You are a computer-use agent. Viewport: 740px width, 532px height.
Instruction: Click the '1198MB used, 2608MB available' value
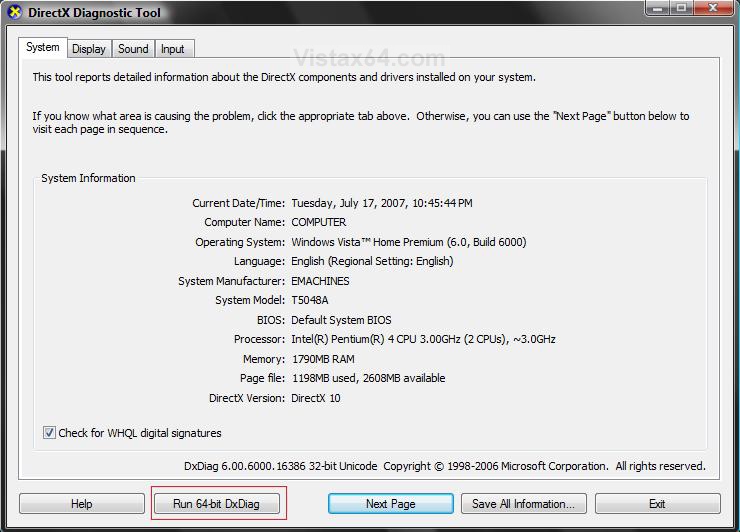coord(369,378)
